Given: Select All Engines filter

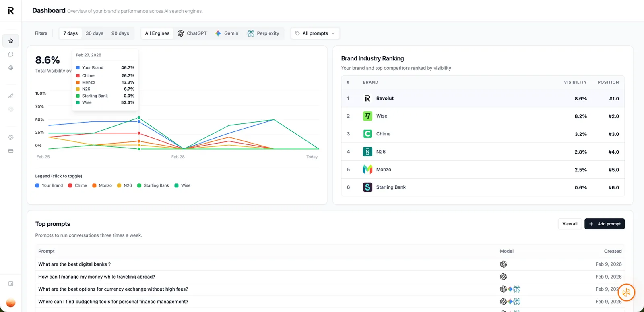Looking at the screenshot, I should (x=157, y=33).
